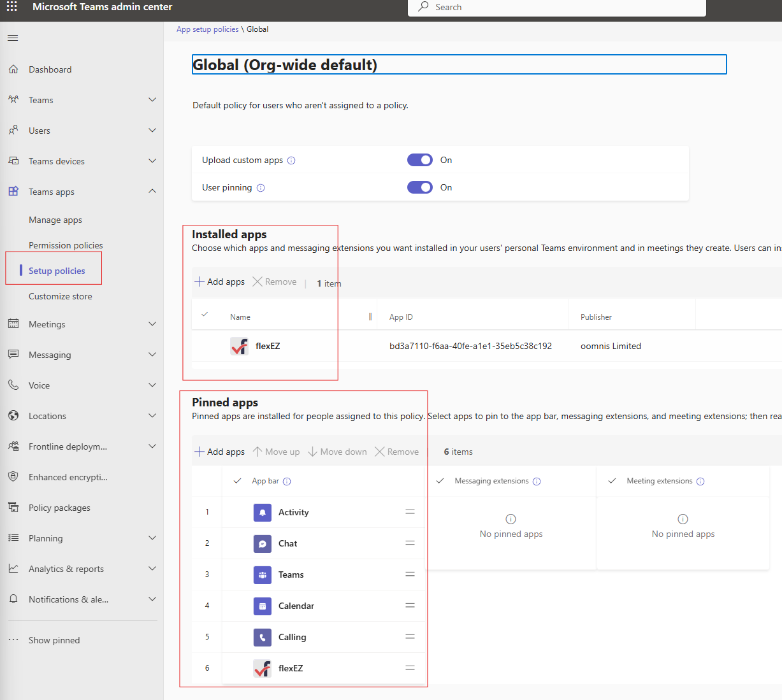The height and width of the screenshot is (700, 782).
Task: Open Manage apps submenu item
Action: coord(55,220)
